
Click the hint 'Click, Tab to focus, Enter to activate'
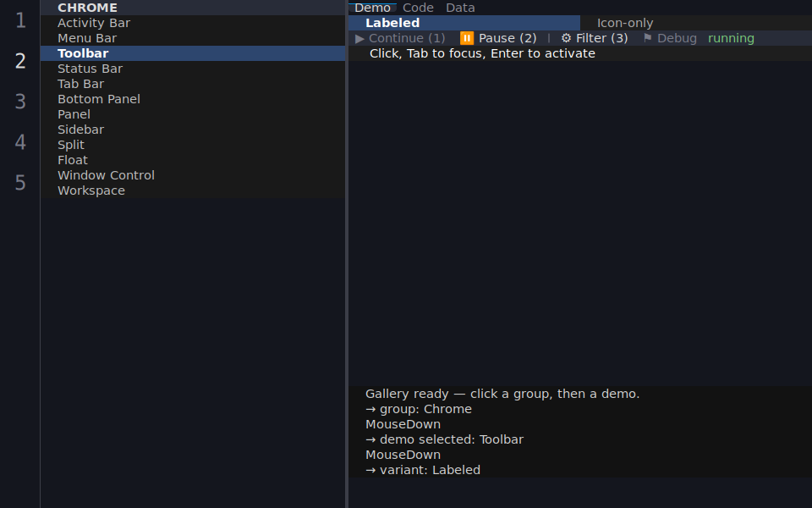click(482, 53)
